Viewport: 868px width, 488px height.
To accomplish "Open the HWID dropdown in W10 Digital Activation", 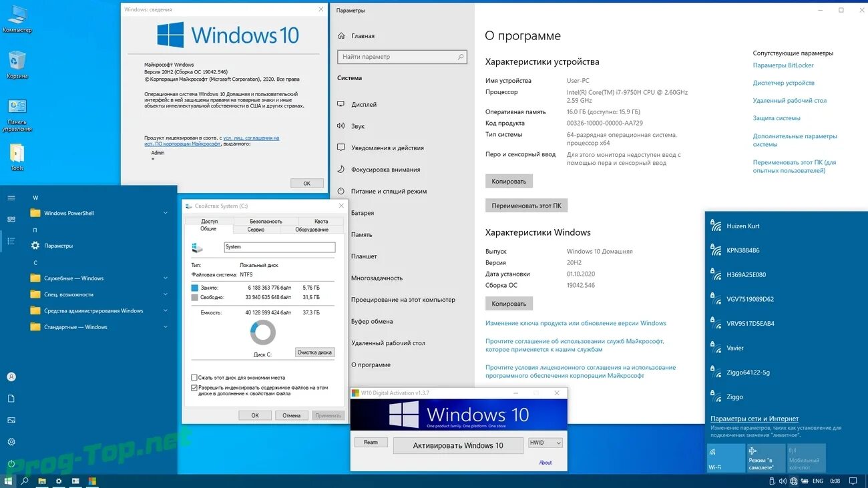I will (546, 443).
